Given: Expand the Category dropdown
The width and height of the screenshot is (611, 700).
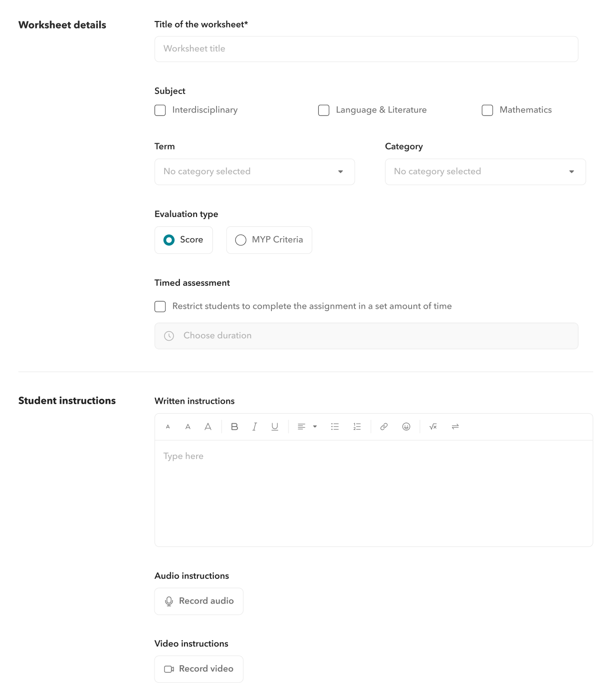Looking at the screenshot, I should (x=485, y=172).
